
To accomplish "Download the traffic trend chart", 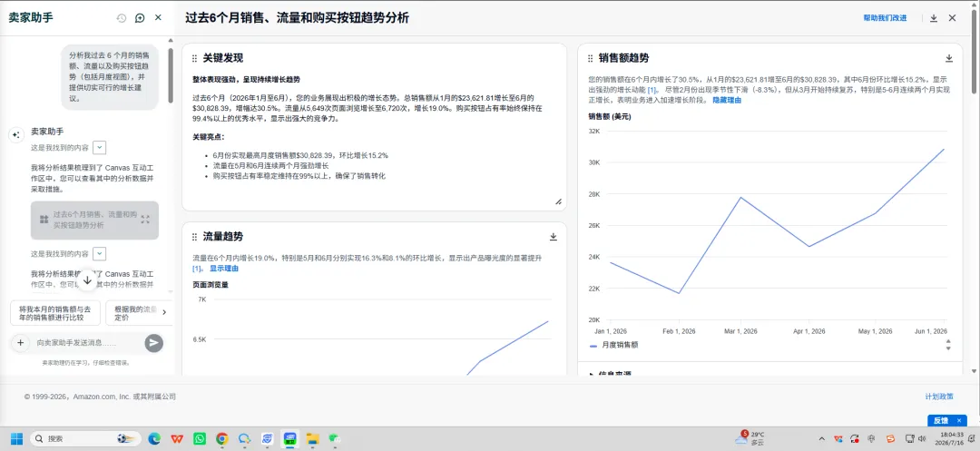I will pos(554,237).
